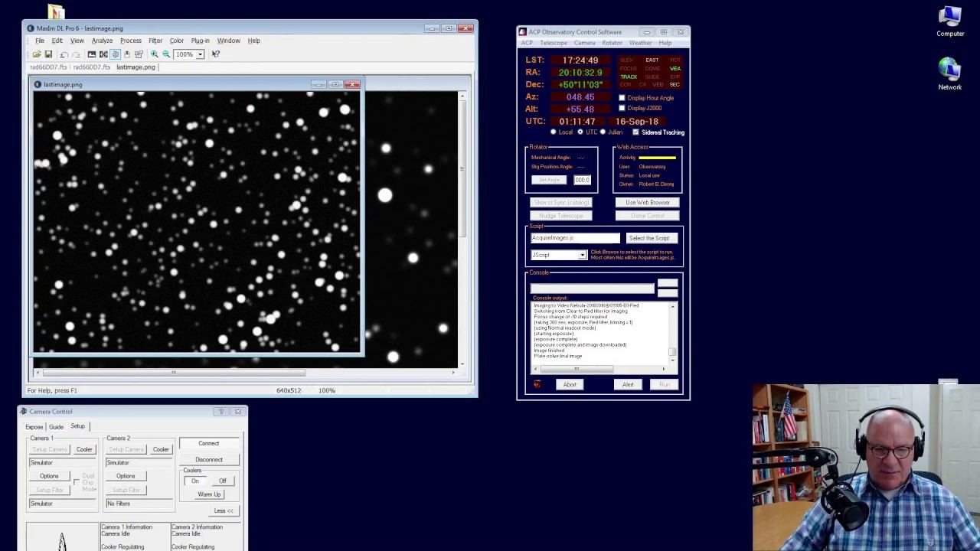Click the Alert button in ACP
This screenshot has width=980, height=551.
click(628, 384)
